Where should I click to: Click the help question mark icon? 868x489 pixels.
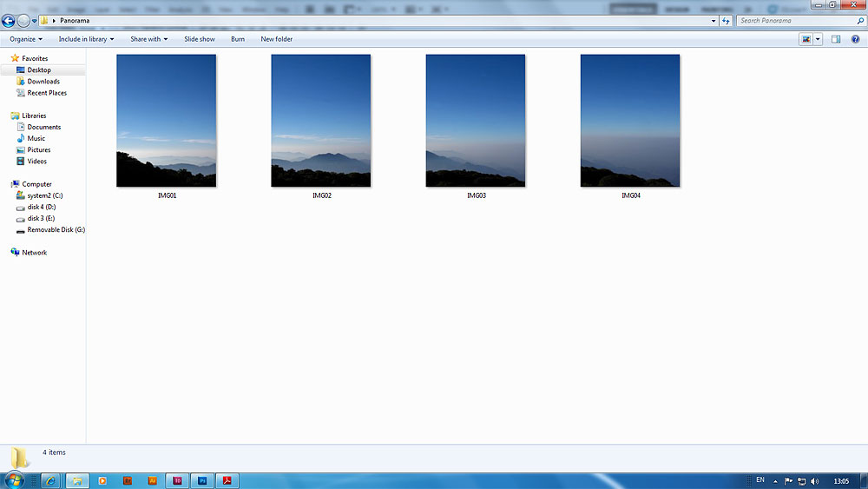tap(855, 39)
